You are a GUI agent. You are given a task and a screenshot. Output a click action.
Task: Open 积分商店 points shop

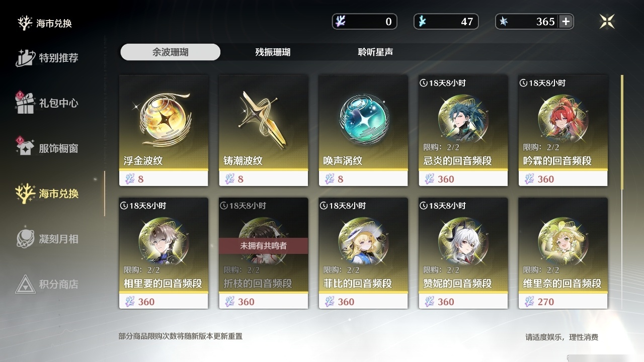(47, 284)
